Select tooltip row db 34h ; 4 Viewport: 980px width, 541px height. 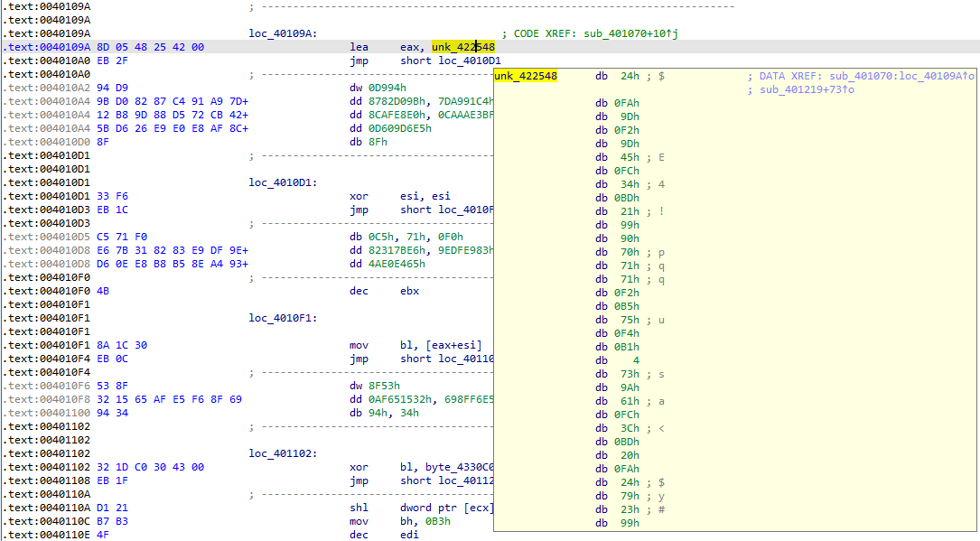[630, 185]
